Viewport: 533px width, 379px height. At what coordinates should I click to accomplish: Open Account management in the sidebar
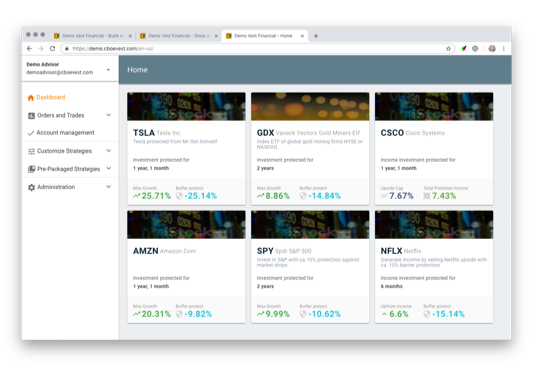[x=65, y=133]
